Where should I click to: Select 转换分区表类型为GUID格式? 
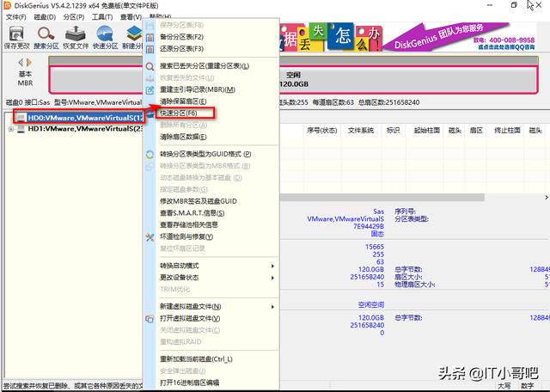(205, 154)
